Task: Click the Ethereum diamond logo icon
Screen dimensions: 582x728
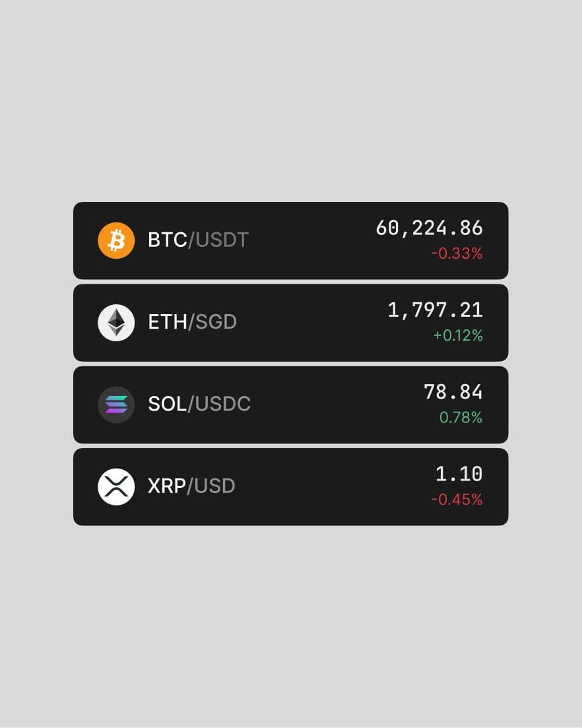Action: (116, 323)
